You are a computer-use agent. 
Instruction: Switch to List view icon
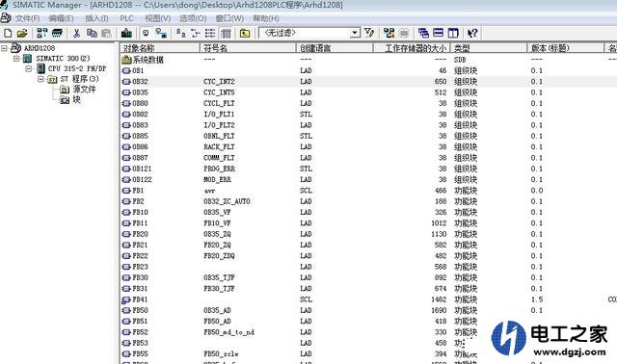point(210,34)
